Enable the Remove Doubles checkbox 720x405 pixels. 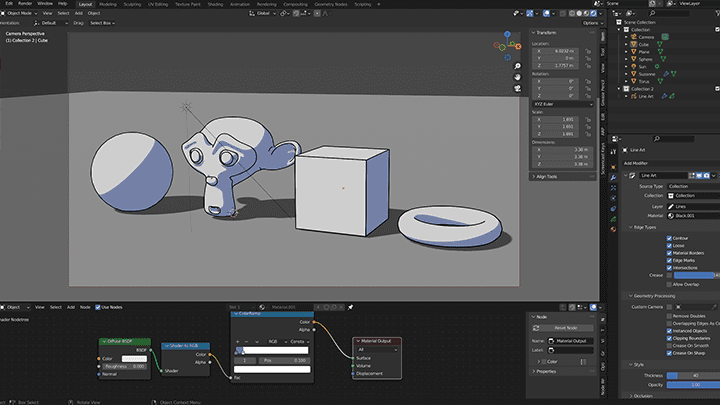pos(669,316)
